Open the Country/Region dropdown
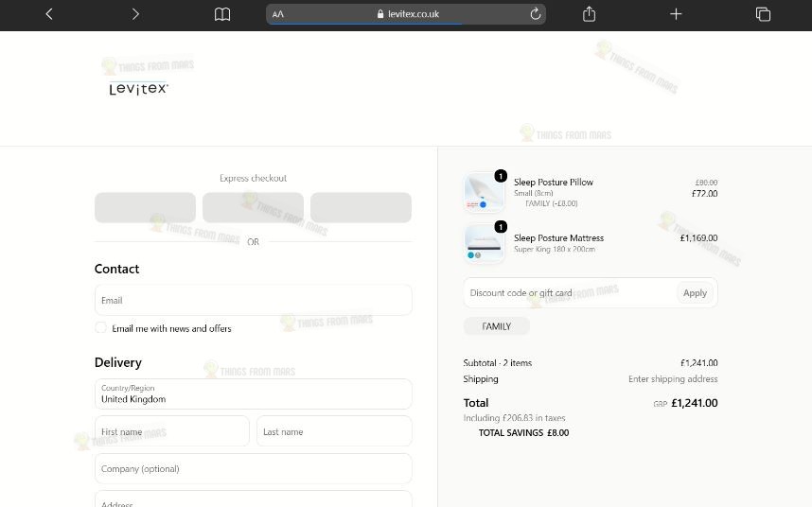Screen dimensions: 812x507 point(254,393)
